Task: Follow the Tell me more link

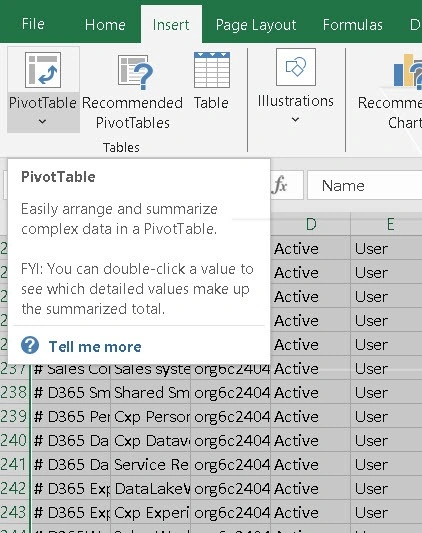Action: [95, 347]
